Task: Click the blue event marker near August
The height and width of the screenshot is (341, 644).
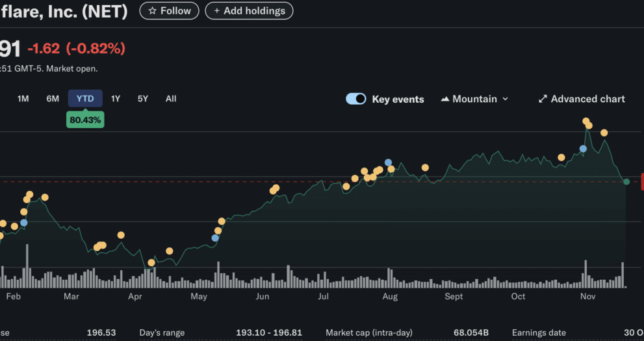Action: tap(389, 162)
